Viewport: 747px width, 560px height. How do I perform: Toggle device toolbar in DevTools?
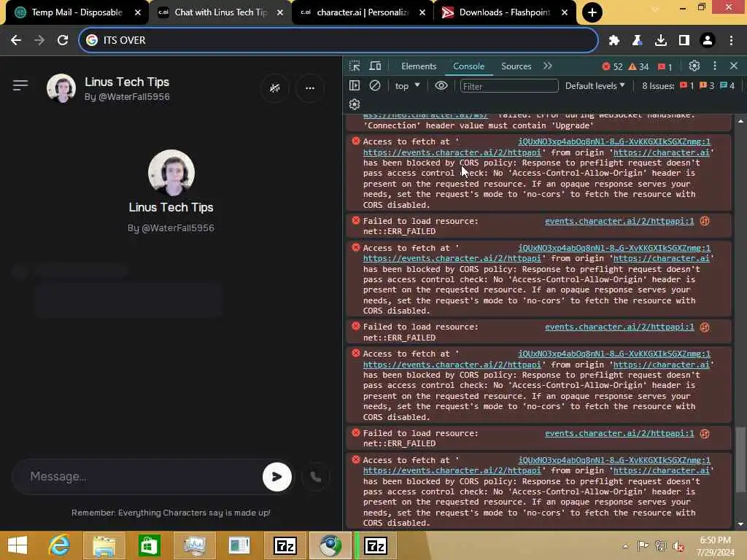coord(376,66)
